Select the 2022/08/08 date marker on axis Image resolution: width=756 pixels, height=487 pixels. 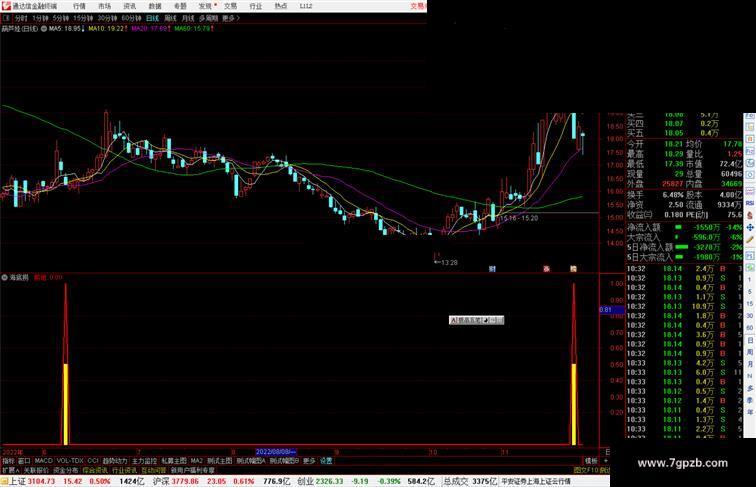tap(276, 452)
